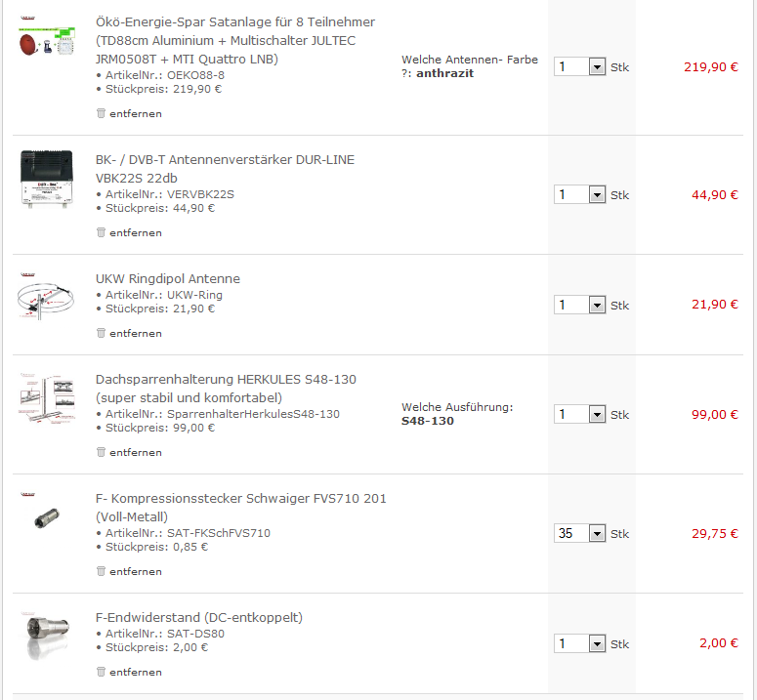This screenshot has height=700, width=757.
Task: Click trash icon for UKW Ringdipol Antenne
Action: (101, 333)
